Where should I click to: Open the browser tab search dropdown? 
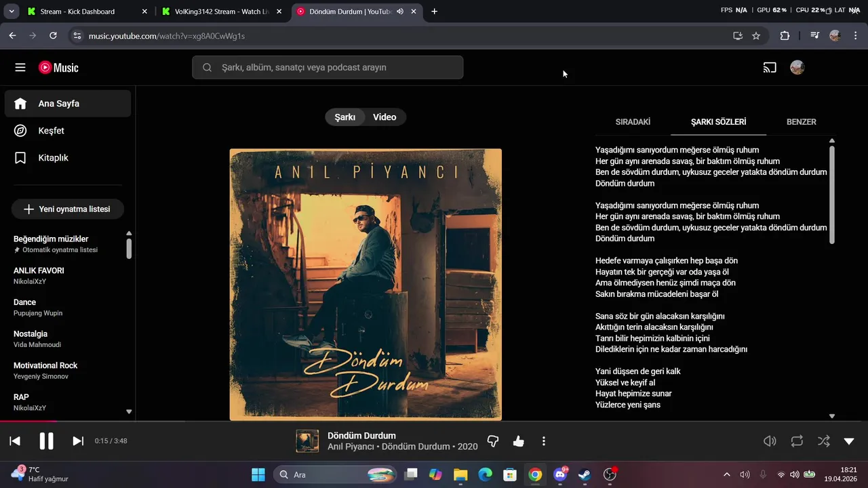[11, 12]
